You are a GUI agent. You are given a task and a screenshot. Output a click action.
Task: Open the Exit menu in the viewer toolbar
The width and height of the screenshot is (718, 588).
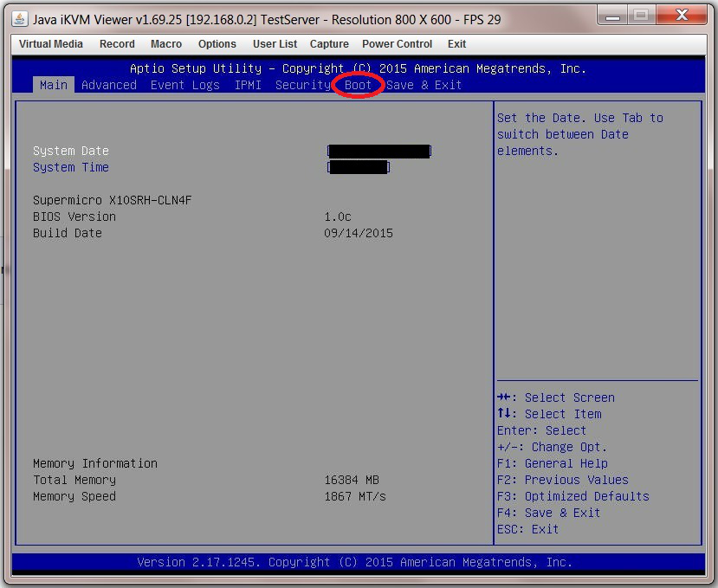coord(456,43)
